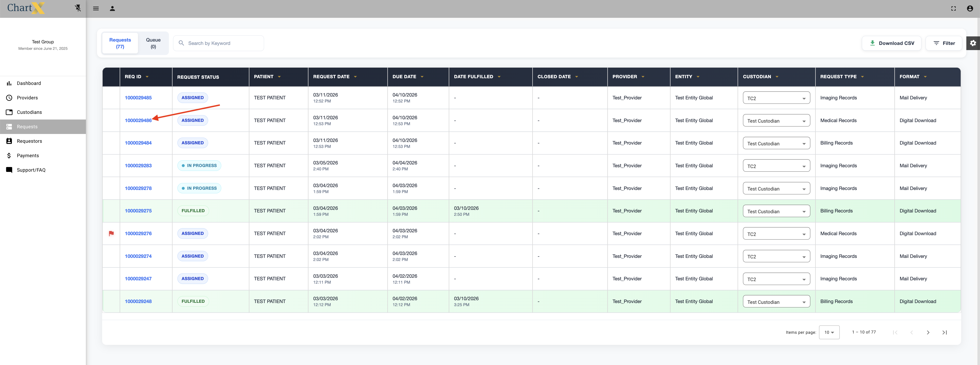Open the table settings gear icon
Screen dimensions: 980x365
973,43
